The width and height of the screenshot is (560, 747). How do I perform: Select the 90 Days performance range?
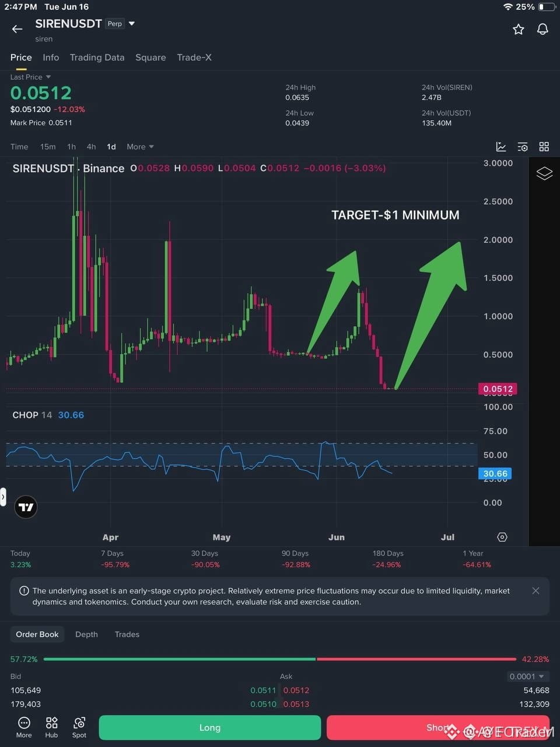click(296, 558)
